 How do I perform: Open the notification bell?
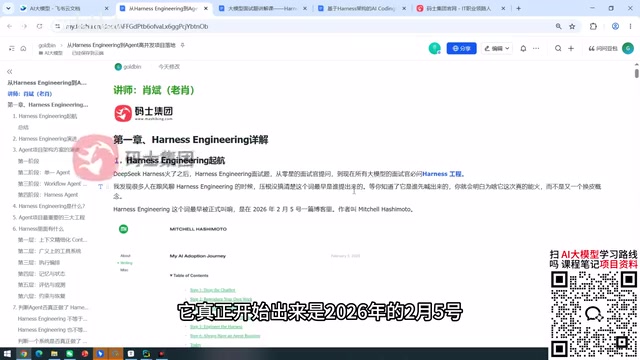coord(523,48)
